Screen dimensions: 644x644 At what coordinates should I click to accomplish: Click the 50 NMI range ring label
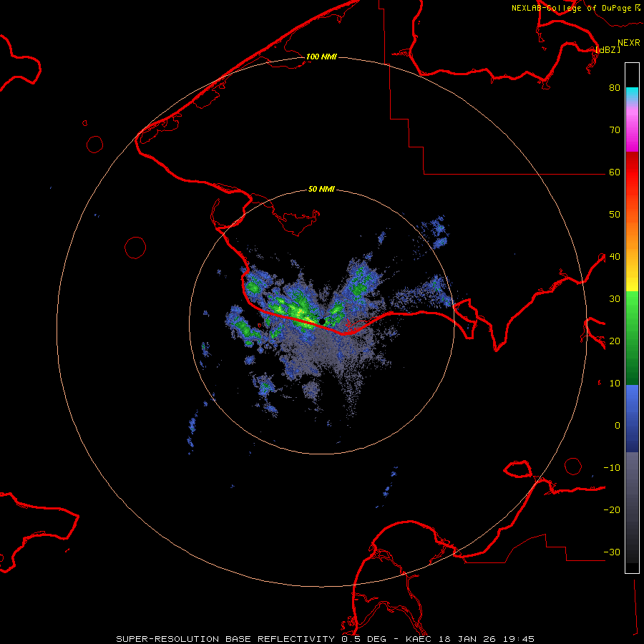[321, 189]
